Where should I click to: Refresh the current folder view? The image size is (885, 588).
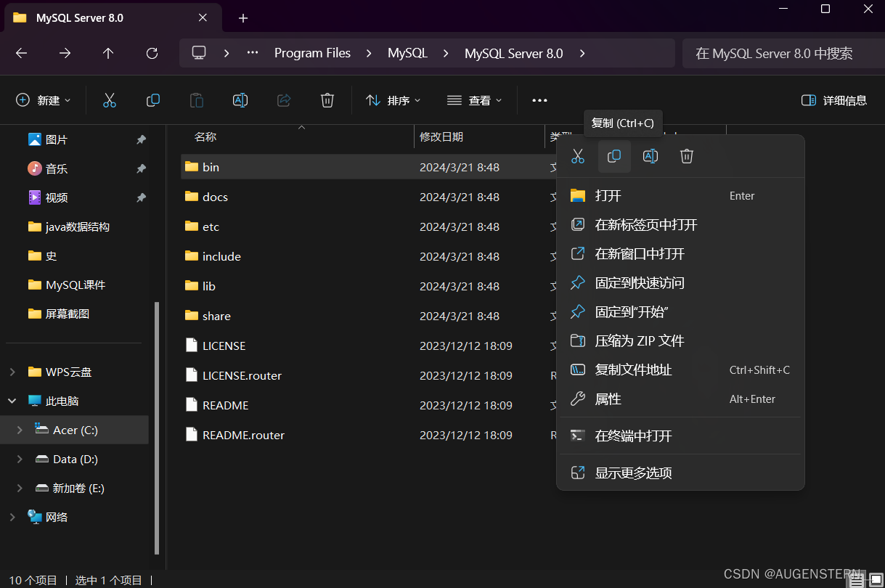tap(152, 53)
